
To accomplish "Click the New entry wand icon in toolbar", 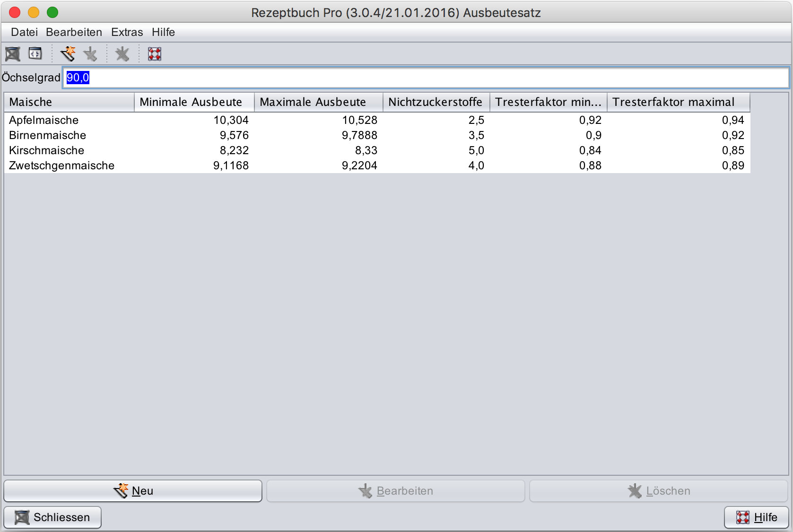I will click(68, 54).
